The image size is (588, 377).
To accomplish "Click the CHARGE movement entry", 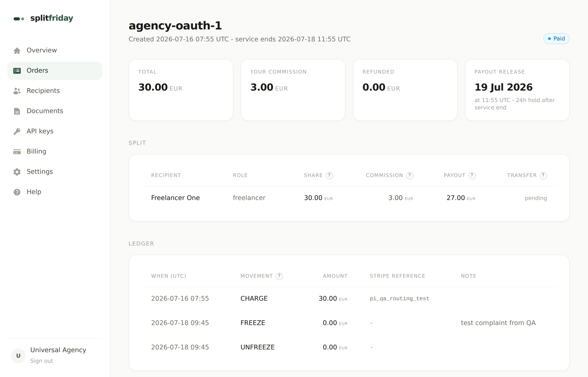I will click(x=254, y=298).
